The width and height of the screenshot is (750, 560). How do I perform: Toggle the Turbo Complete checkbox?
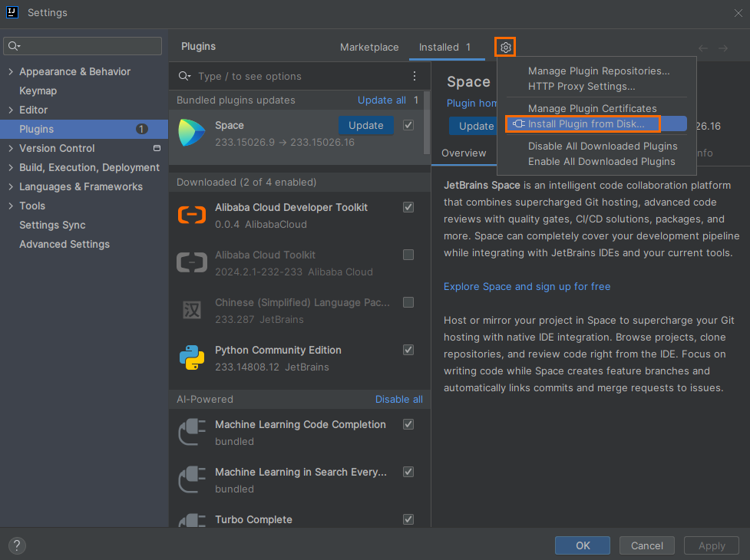tap(408, 519)
